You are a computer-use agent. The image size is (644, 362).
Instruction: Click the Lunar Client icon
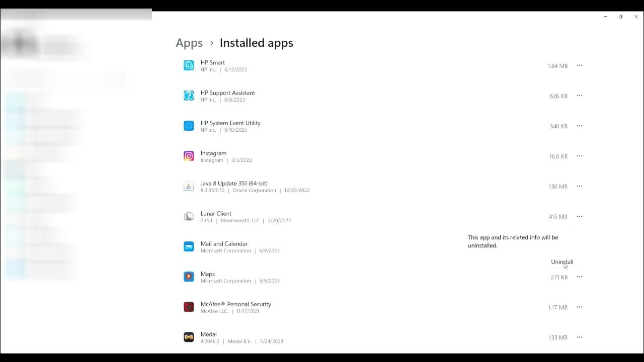[x=189, y=216]
